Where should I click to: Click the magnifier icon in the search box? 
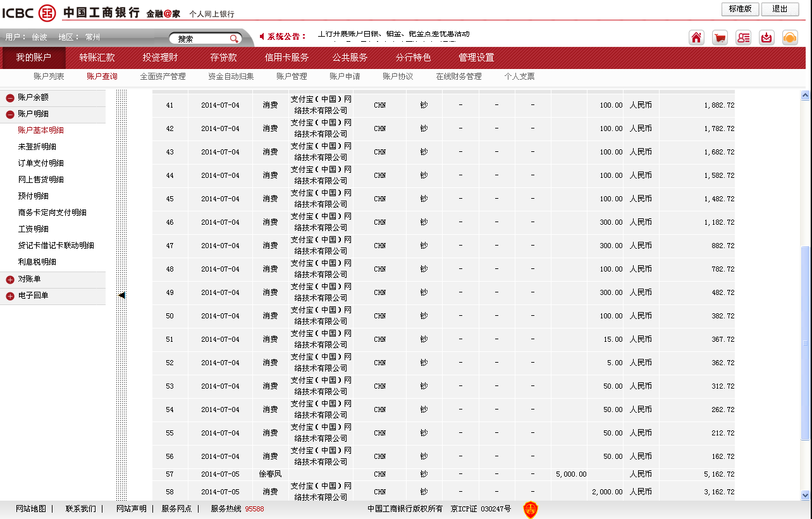click(234, 39)
